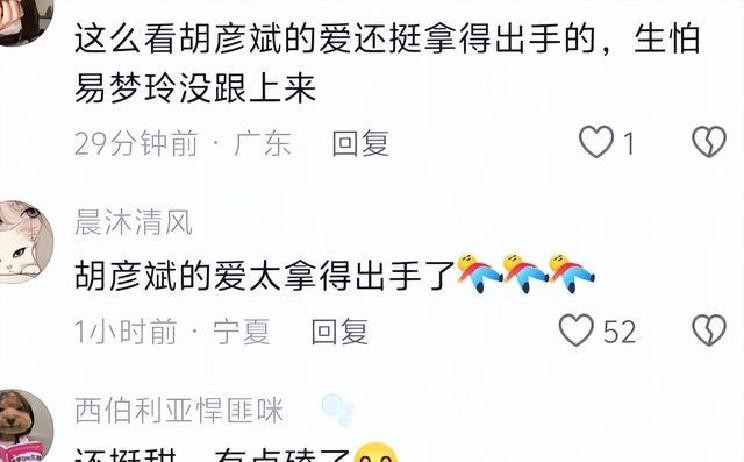The height and width of the screenshot is (462, 744).
Task: Open 晨沐清风's cat avatar
Action: (24, 242)
